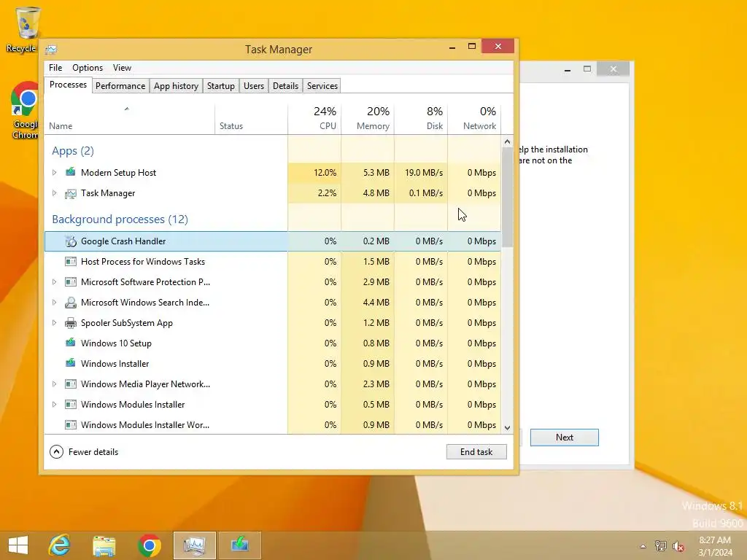The height and width of the screenshot is (560, 747).
Task: Switch to the Startup tab
Action: (x=220, y=86)
